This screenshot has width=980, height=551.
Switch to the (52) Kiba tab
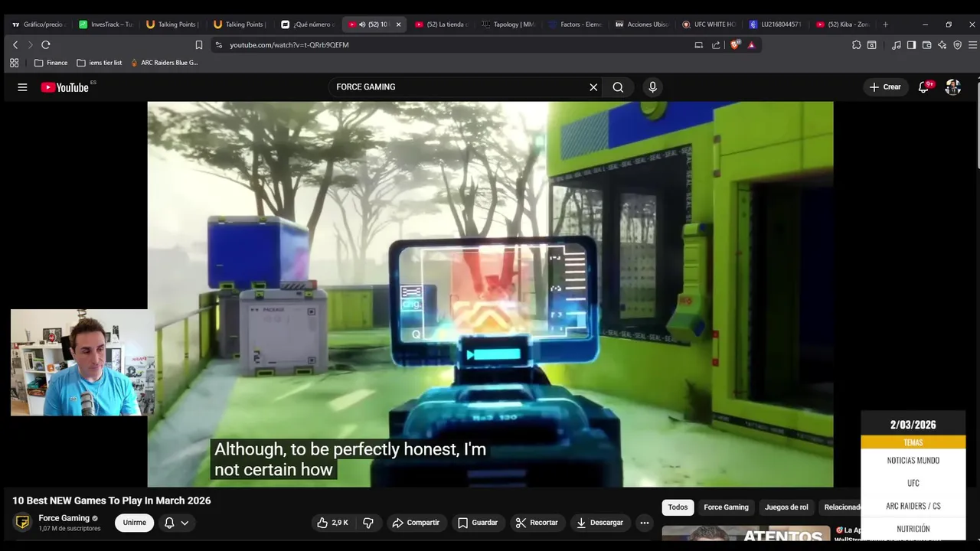click(x=844, y=24)
